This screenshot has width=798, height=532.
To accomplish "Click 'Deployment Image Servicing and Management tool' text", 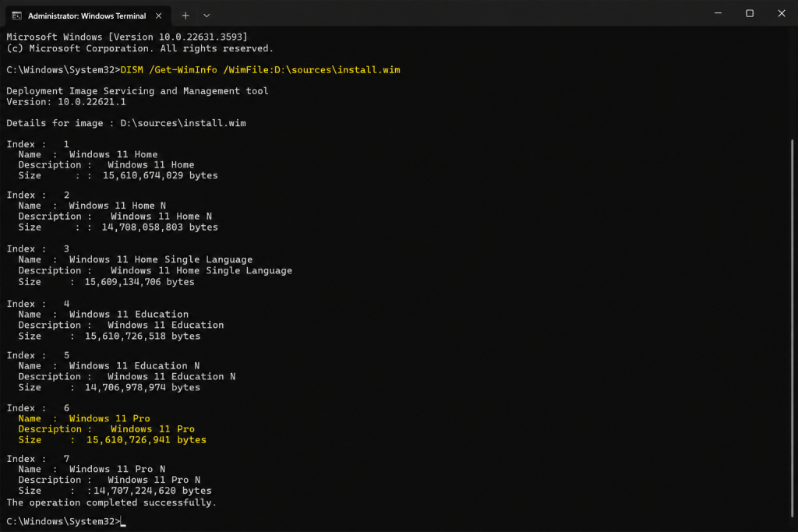I will 137,90.
